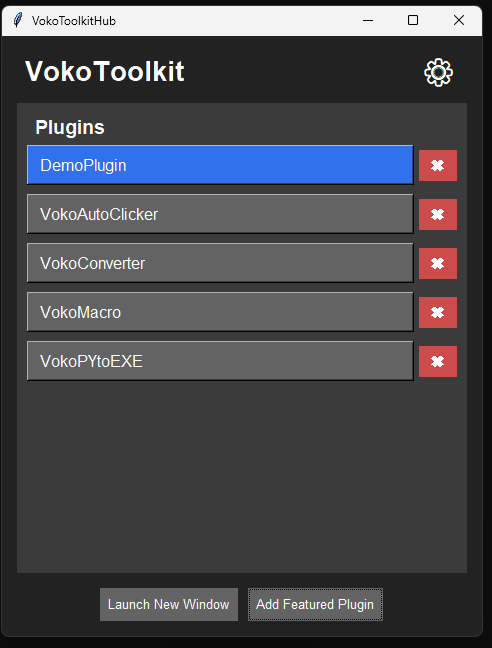Click the feather app icon in title bar
The image size is (492, 648).
pos(18,20)
